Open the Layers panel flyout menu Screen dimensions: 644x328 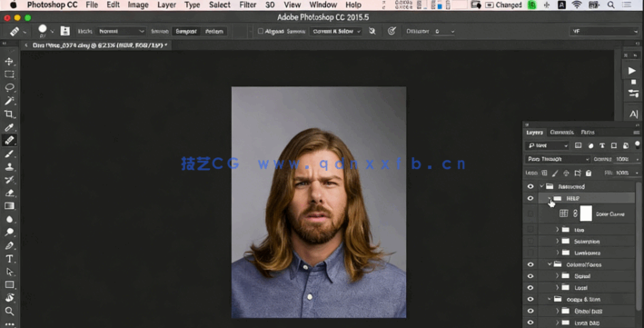[x=636, y=133]
